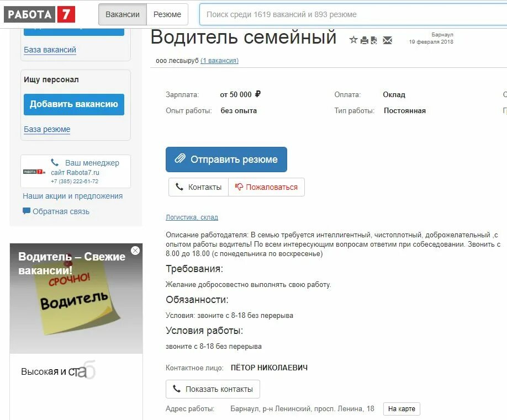The image size is (507, 420).
Task: Report vacancy via Пожаловаться button
Action: (x=266, y=187)
